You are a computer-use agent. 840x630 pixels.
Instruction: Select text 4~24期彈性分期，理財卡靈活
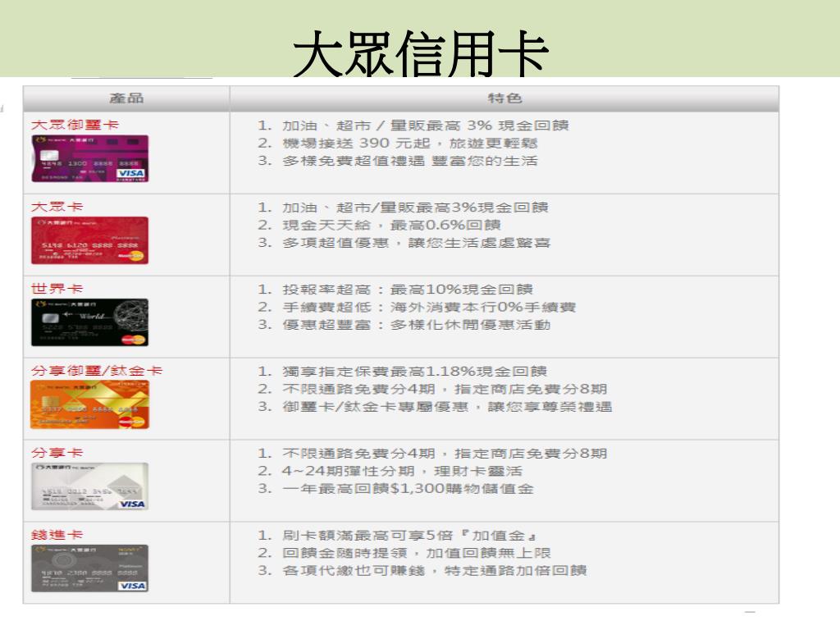tap(402, 471)
